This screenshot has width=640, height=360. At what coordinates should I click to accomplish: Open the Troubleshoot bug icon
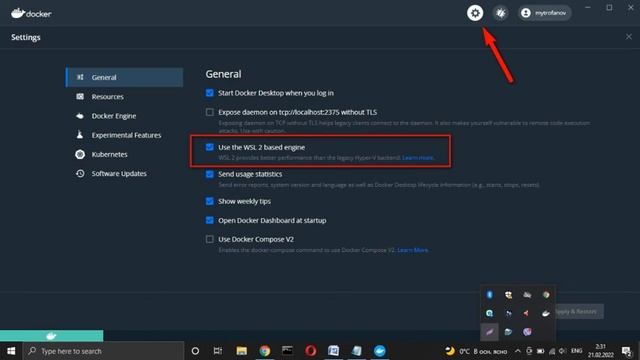click(x=500, y=13)
